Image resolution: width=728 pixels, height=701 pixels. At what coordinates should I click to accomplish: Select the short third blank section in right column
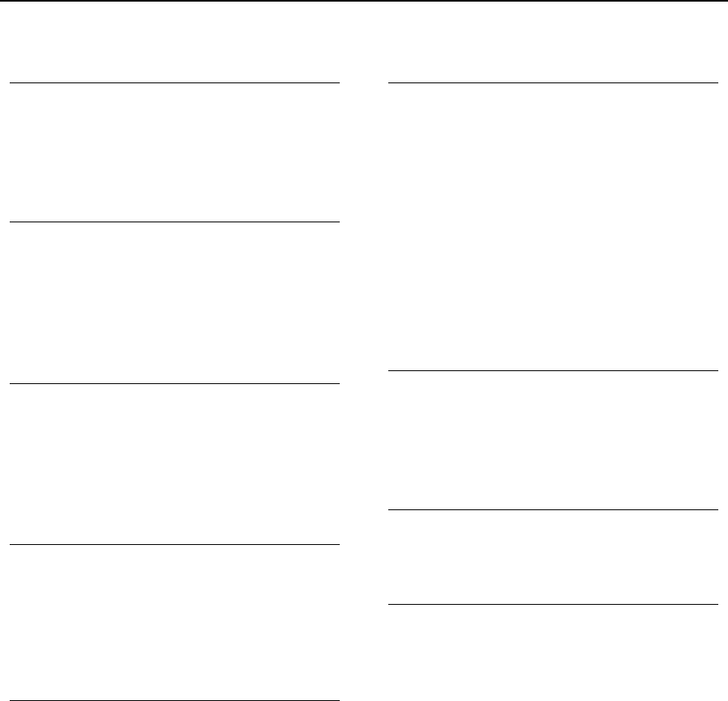[x=553, y=557]
